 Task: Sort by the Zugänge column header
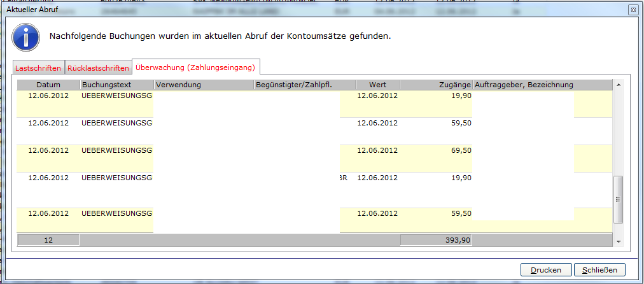pyautogui.click(x=436, y=85)
